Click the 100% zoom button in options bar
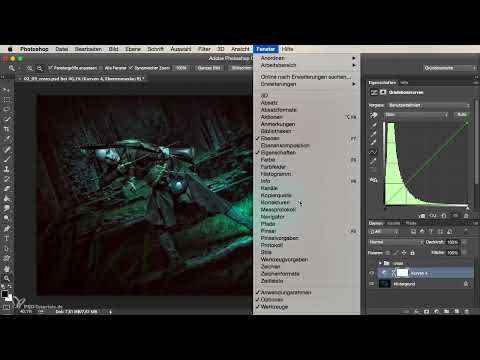The height and width of the screenshot is (360, 480). click(181, 68)
